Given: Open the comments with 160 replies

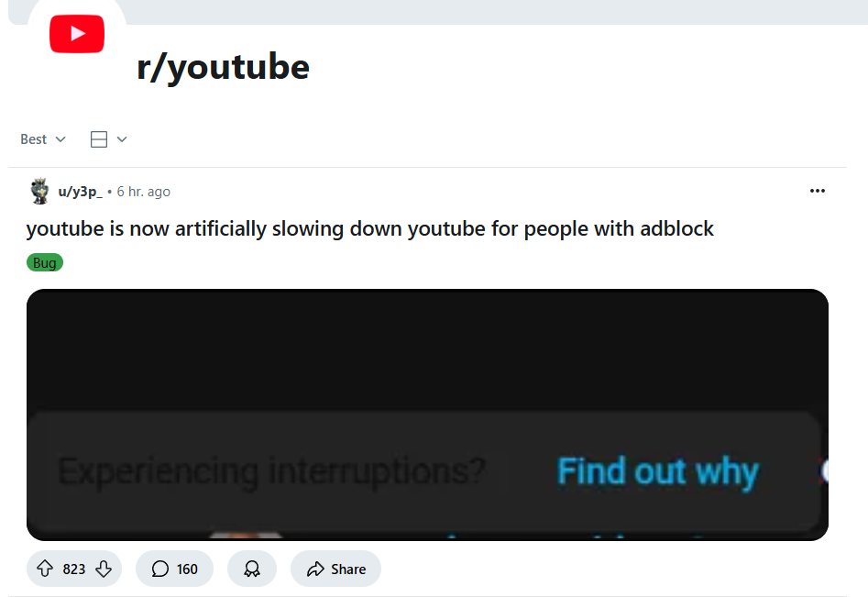Looking at the screenshot, I should [174, 569].
